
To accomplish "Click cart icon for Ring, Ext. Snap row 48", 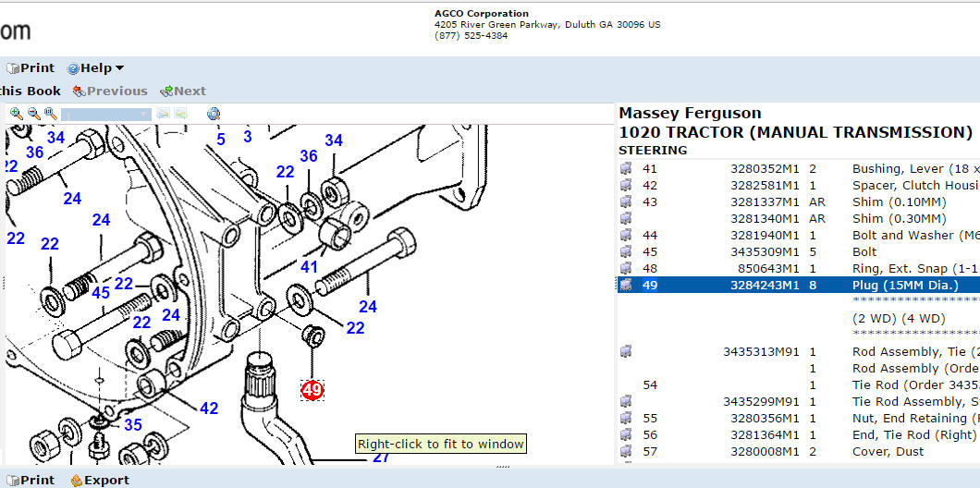I will [626, 268].
